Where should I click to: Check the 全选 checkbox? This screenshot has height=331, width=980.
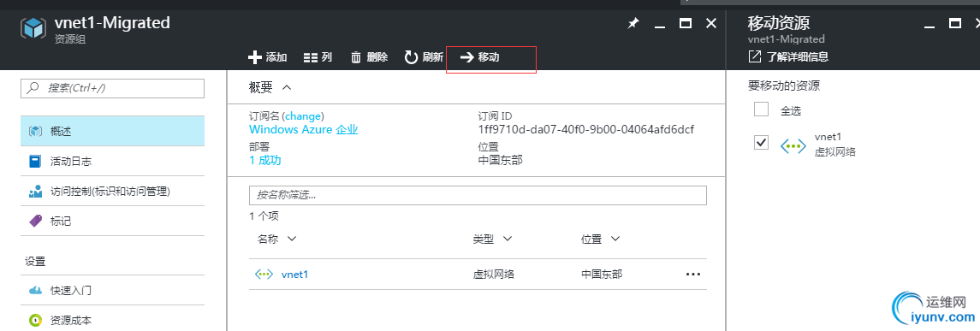(761, 110)
